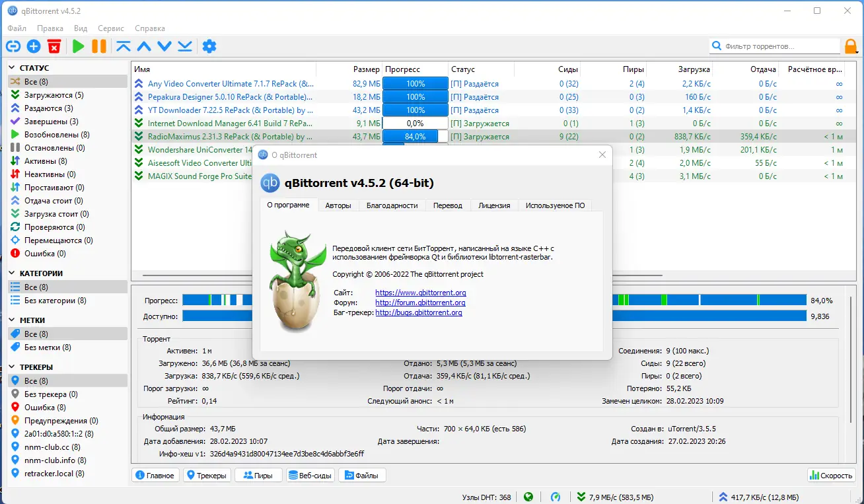
Task: Select the Ошибка (0) status filter
Action: click(67, 254)
